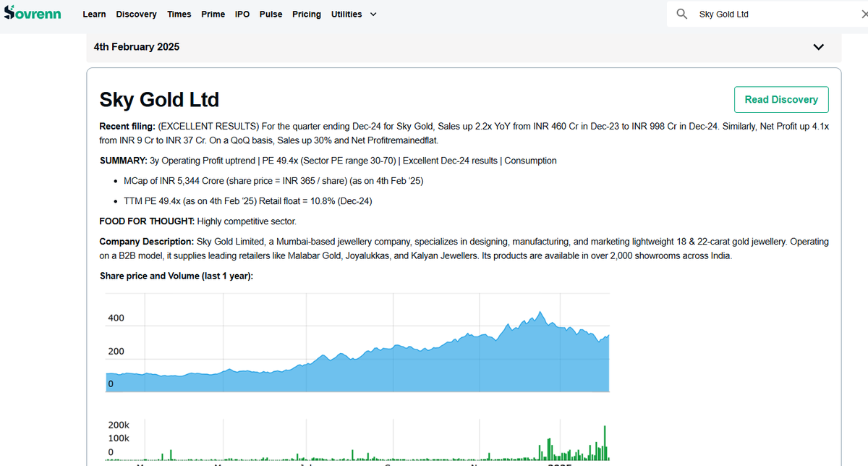Go to the Times section
This screenshot has width=868, height=466.
pyautogui.click(x=179, y=14)
